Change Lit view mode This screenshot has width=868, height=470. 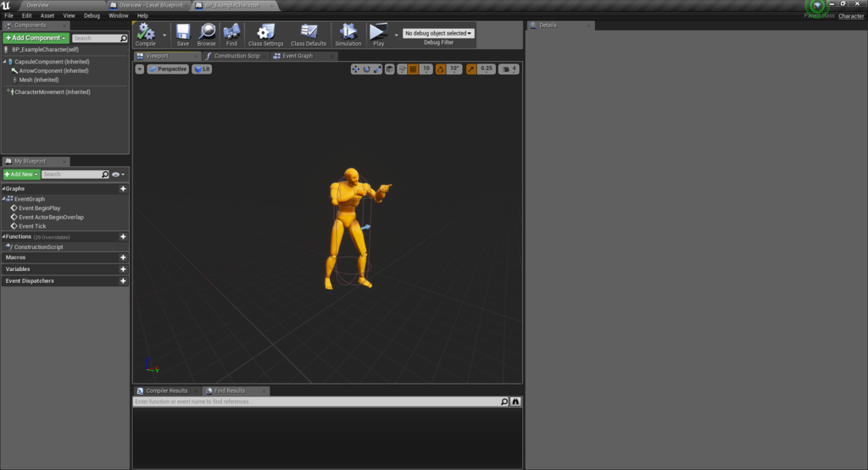pyautogui.click(x=202, y=69)
